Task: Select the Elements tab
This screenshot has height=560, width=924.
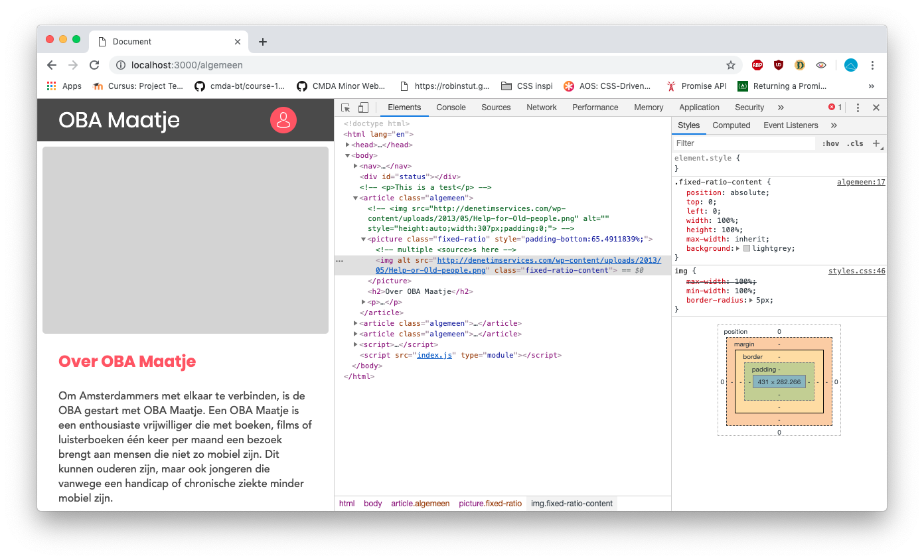Action: coord(404,107)
